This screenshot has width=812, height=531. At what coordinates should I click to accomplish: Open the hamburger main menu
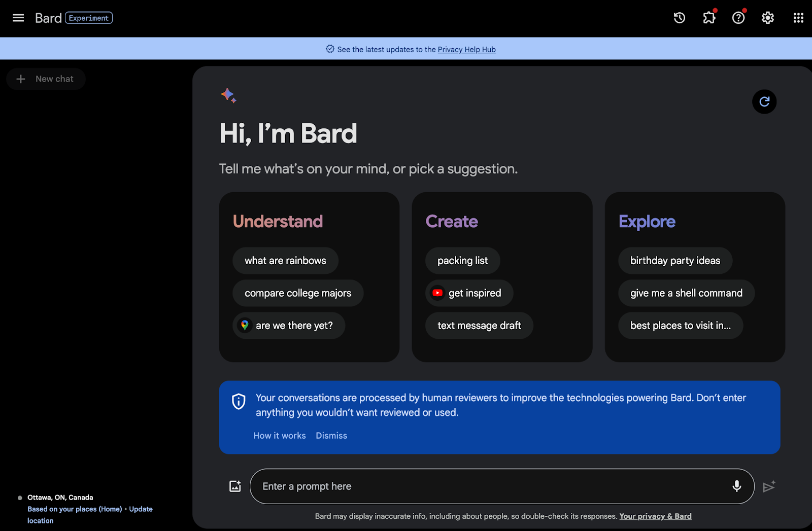pos(18,18)
